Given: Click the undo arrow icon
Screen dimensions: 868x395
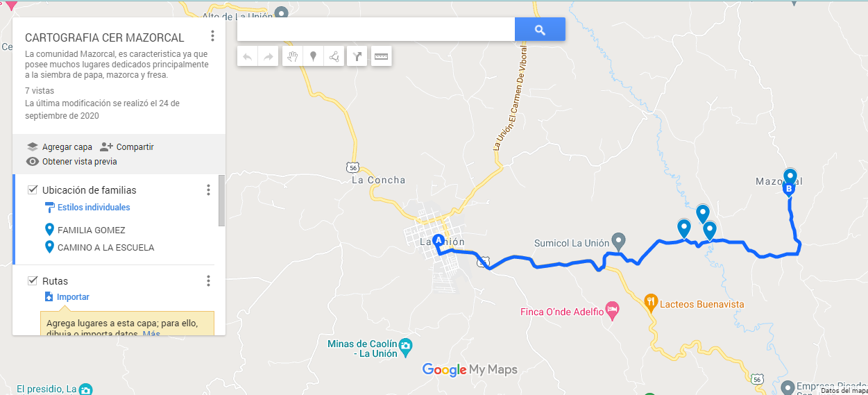Looking at the screenshot, I should click(x=248, y=57).
